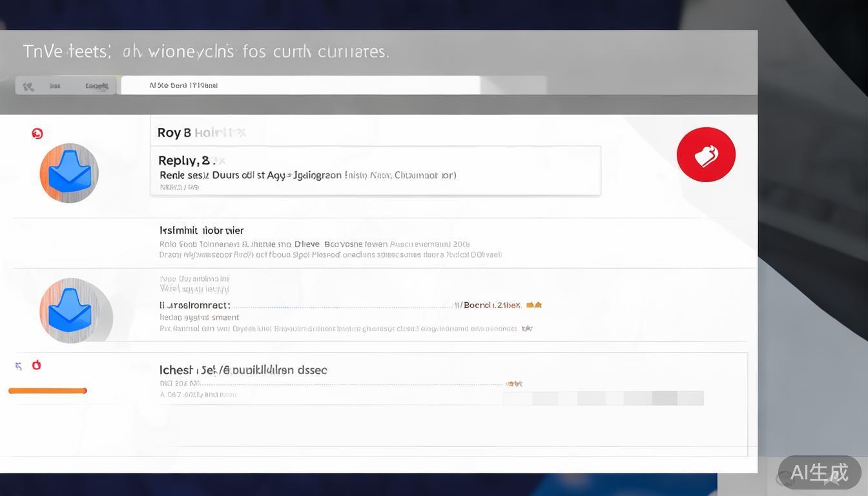This screenshot has width=868, height=496.
Task: Click the orange star icon next to Bocnd
Action: pyautogui.click(x=534, y=305)
